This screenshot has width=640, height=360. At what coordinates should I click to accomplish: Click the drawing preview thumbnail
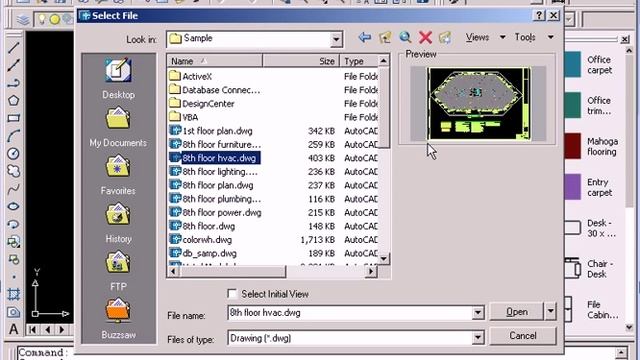click(478, 104)
